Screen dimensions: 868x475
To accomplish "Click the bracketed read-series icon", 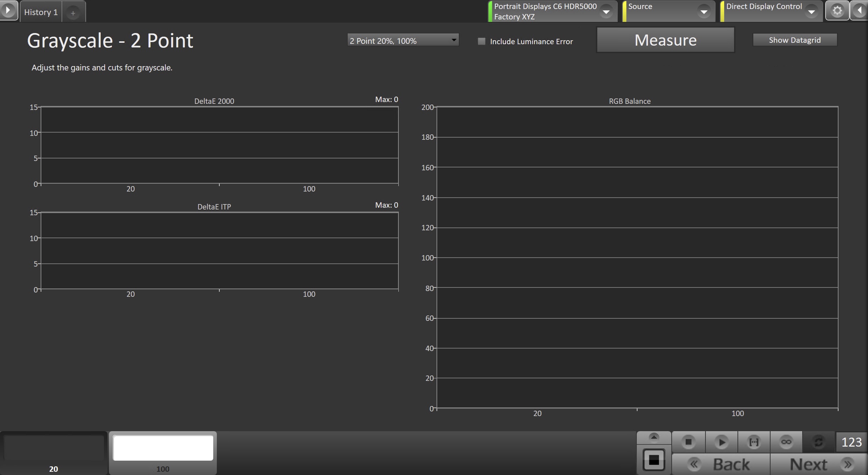I will point(754,442).
